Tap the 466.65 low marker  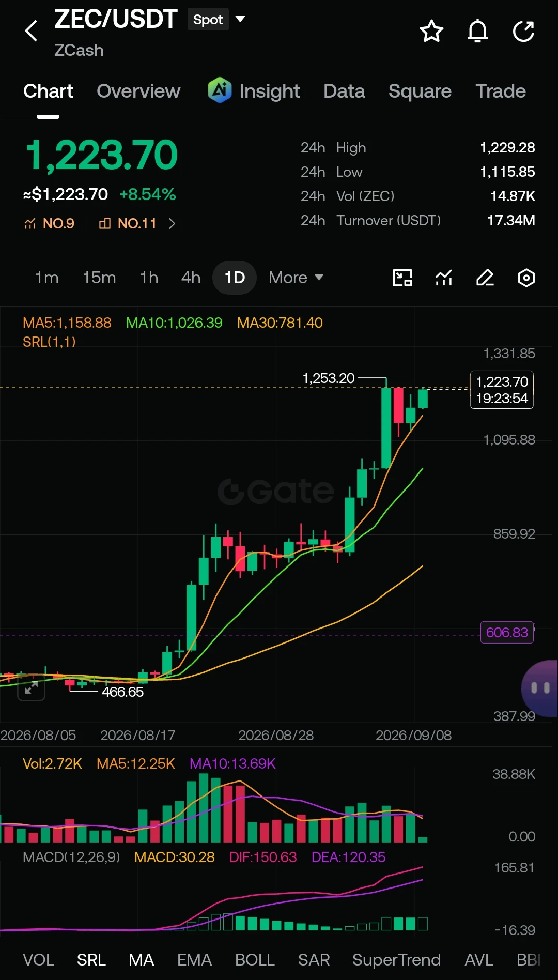(x=122, y=692)
